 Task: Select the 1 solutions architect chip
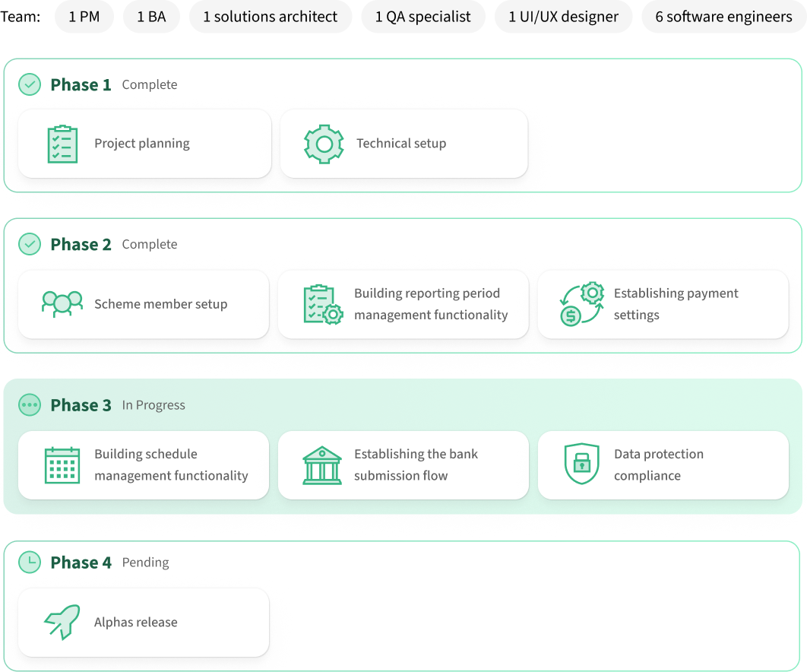pyautogui.click(x=271, y=17)
